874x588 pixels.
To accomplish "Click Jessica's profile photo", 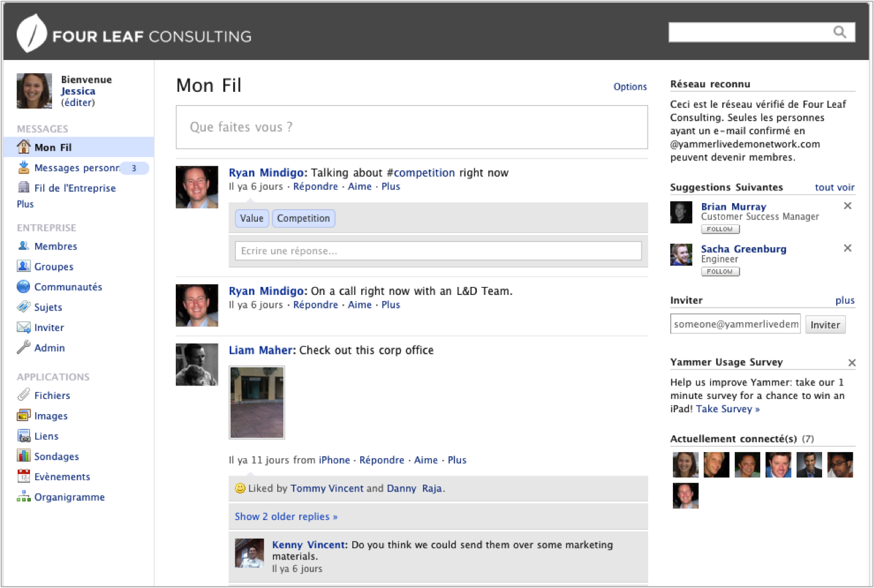I will pyautogui.click(x=34, y=91).
